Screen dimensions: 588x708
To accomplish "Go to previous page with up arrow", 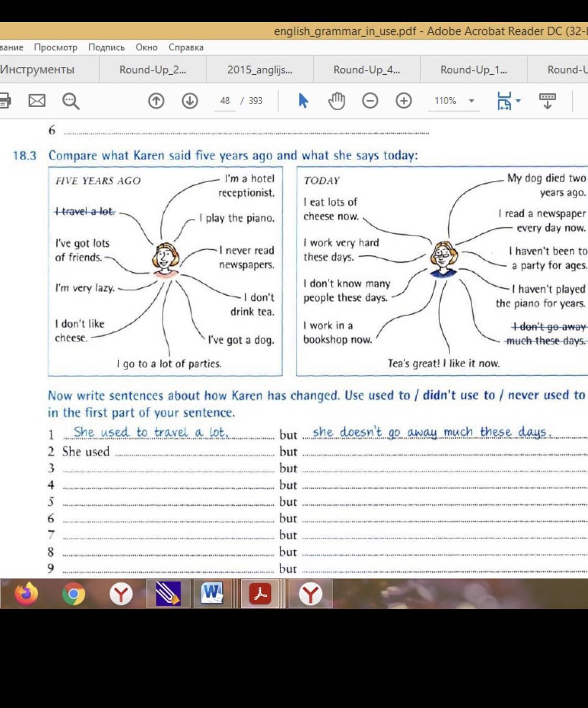I will pos(156,100).
